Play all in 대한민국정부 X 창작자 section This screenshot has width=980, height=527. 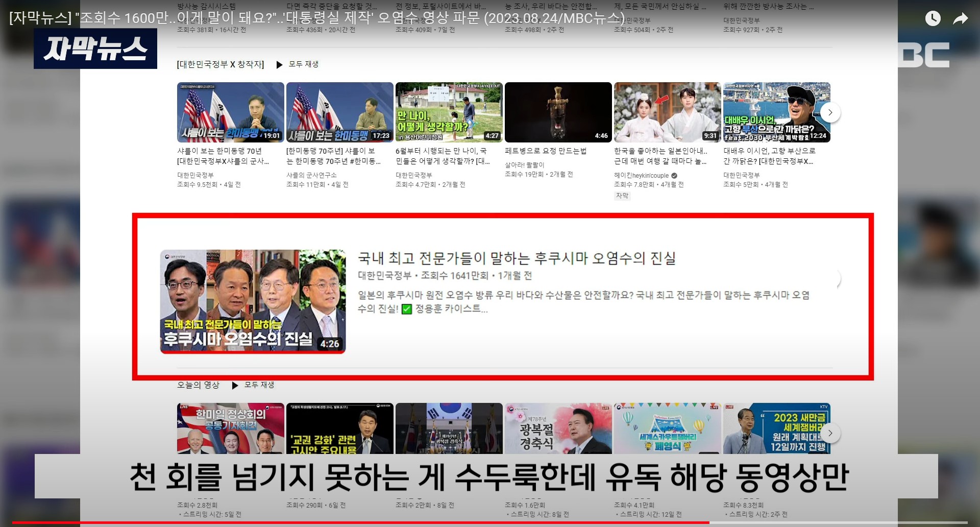[298, 64]
